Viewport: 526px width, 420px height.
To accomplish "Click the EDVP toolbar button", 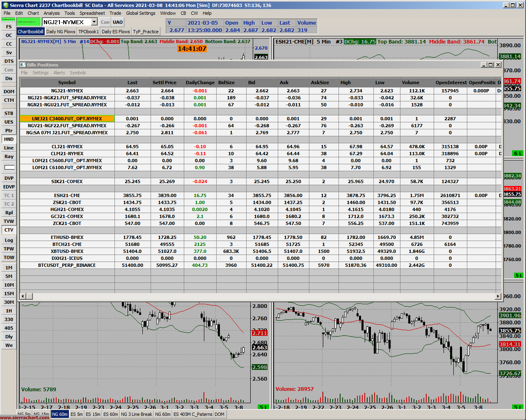I will tap(9, 187).
